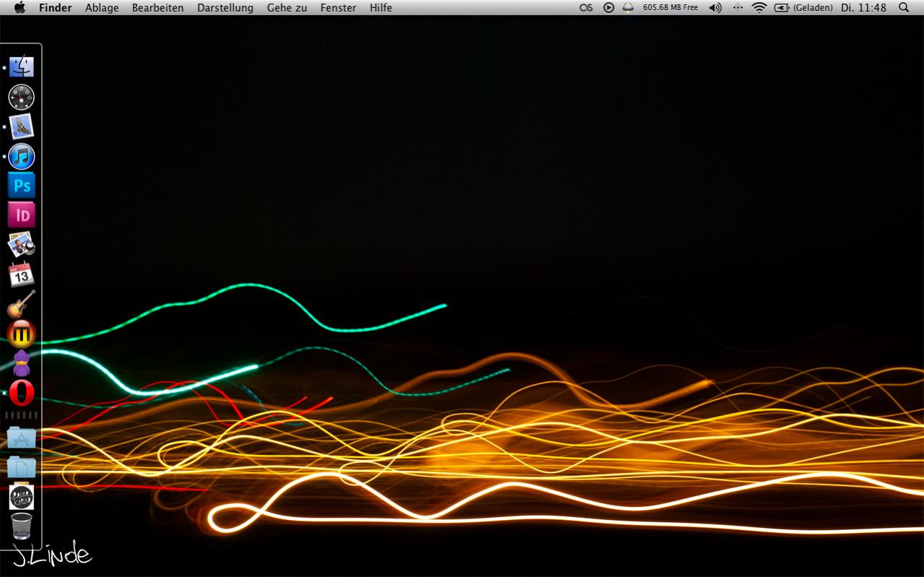Launch Adobe InDesign from the dock
The height and width of the screenshot is (577, 924).
[x=22, y=215]
